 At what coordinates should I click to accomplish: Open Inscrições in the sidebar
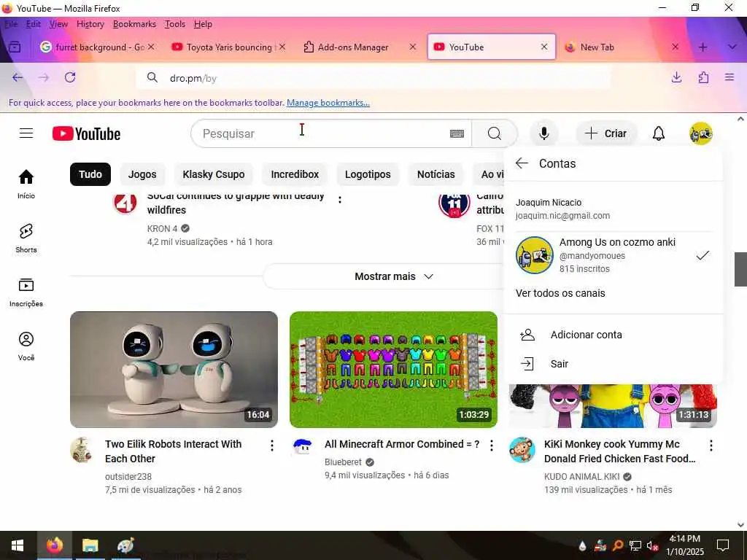pos(26,292)
